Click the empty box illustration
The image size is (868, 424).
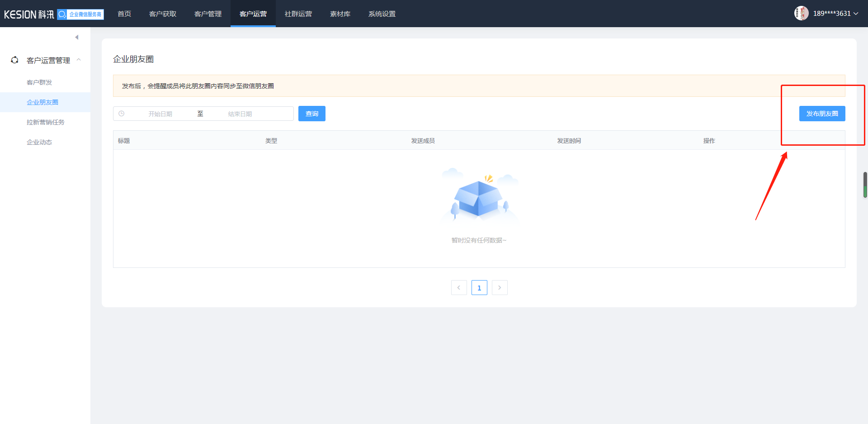point(479,198)
